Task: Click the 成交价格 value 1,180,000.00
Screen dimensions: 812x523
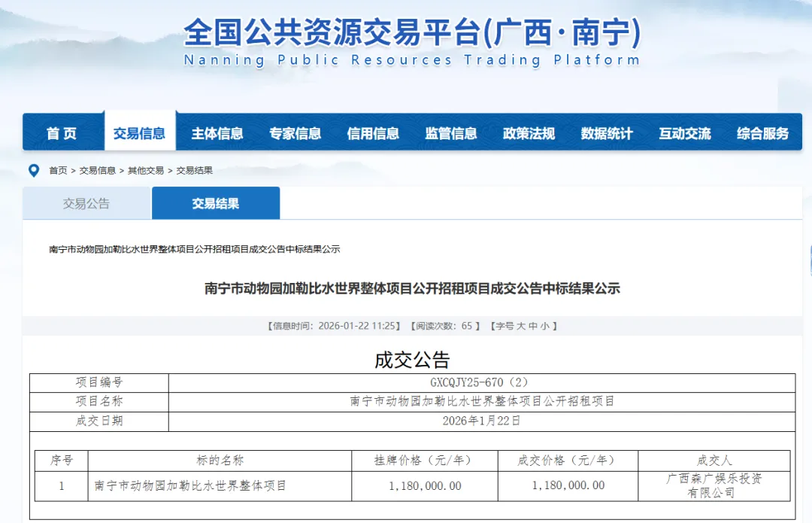Action: (x=568, y=485)
